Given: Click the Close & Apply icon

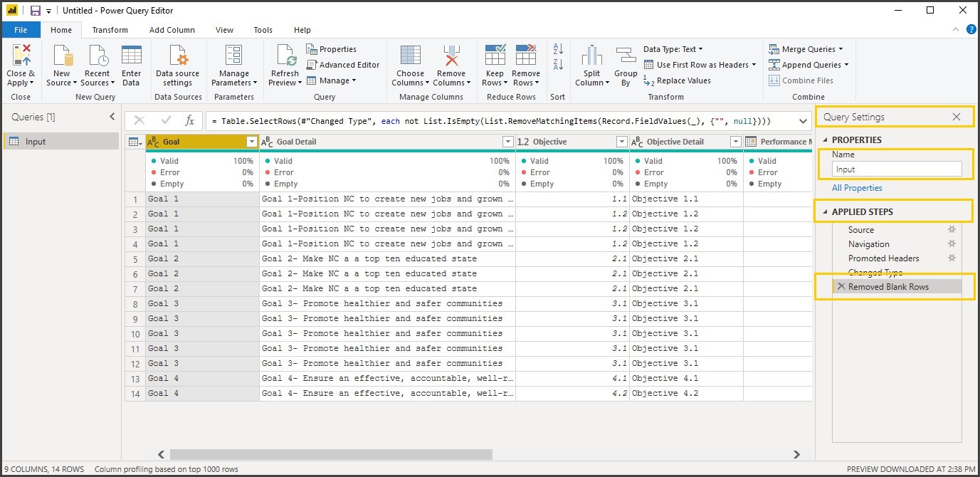Looking at the screenshot, I should (x=21, y=56).
